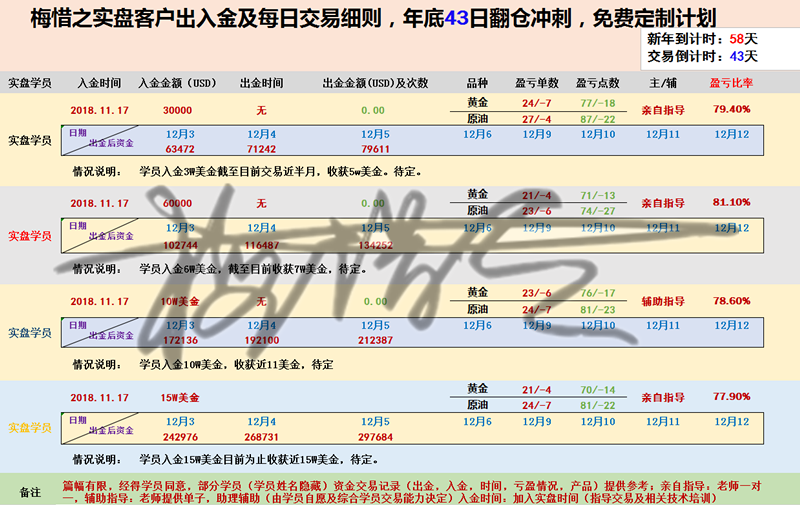Click the 30000 deposit amount cell
This screenshot has width=800, height=505.
(x=178, y=110)
